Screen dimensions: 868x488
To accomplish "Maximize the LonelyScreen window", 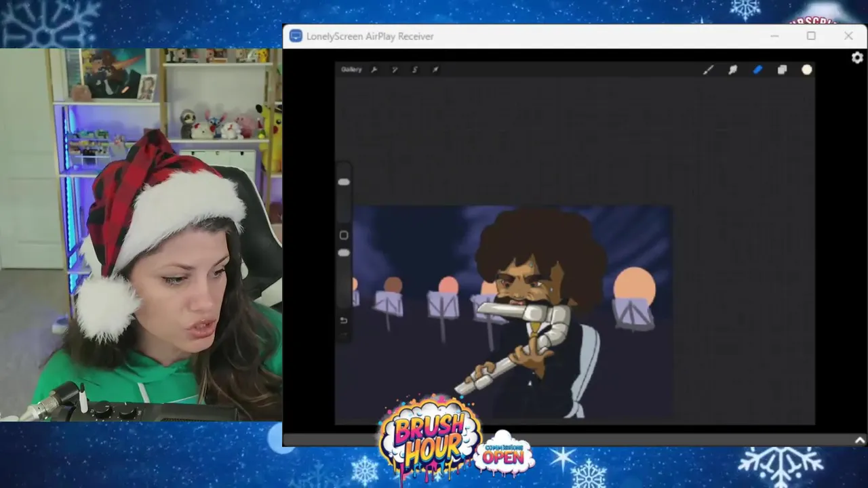I will point(811,36).
